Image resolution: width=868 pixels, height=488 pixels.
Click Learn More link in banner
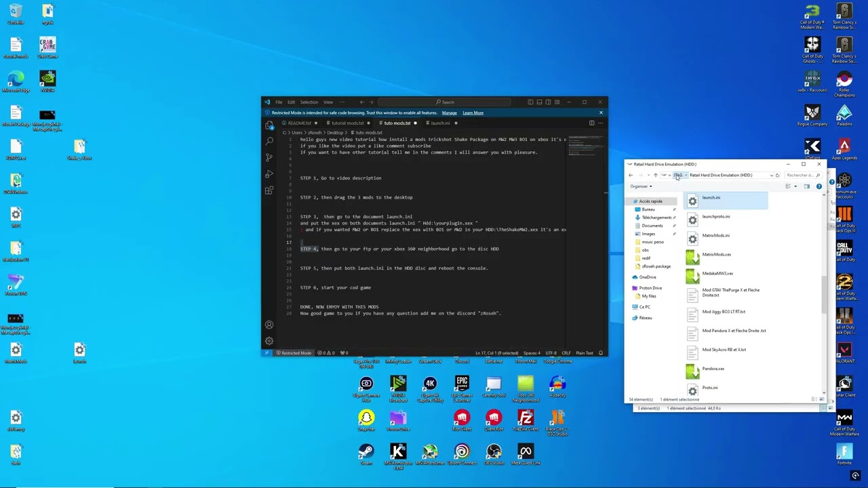click(x=473, y=113)
